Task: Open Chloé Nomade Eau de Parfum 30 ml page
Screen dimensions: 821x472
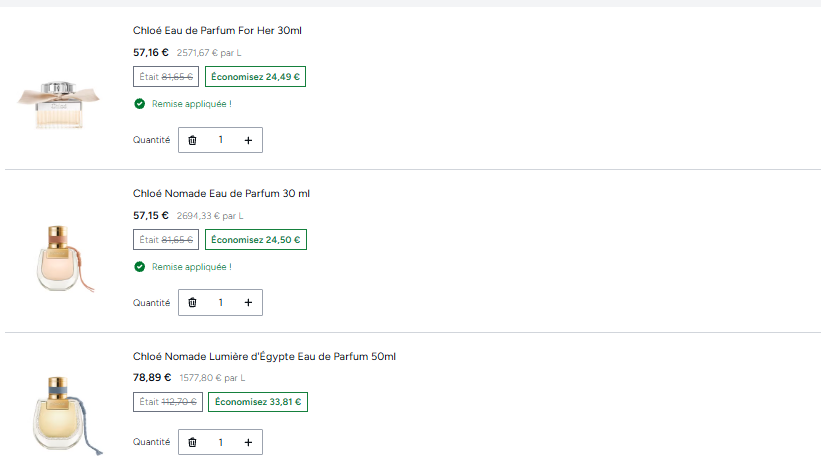Action: coord(221,193)
